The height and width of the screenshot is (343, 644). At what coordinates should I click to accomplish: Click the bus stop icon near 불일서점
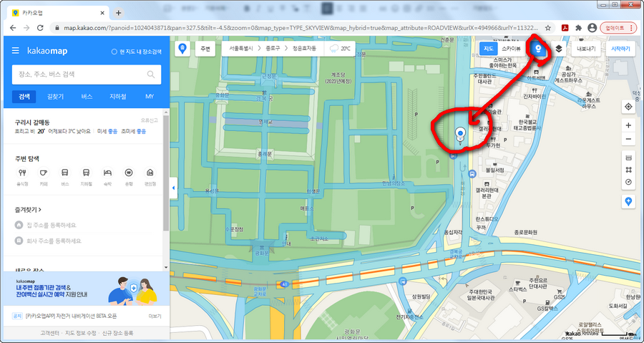472,174
